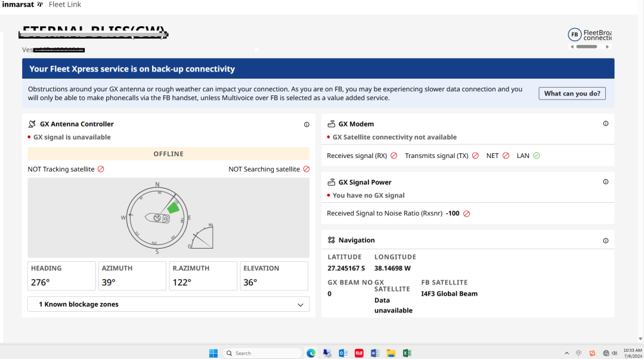
Task: Click the Inmarsat logo
Action: (x=22, y=5)
